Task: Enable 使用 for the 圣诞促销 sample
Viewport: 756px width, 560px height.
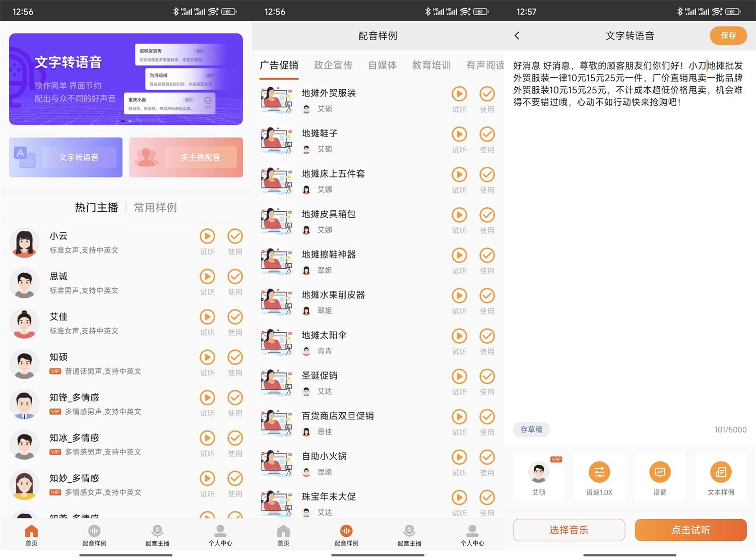Action: (487, 377)
